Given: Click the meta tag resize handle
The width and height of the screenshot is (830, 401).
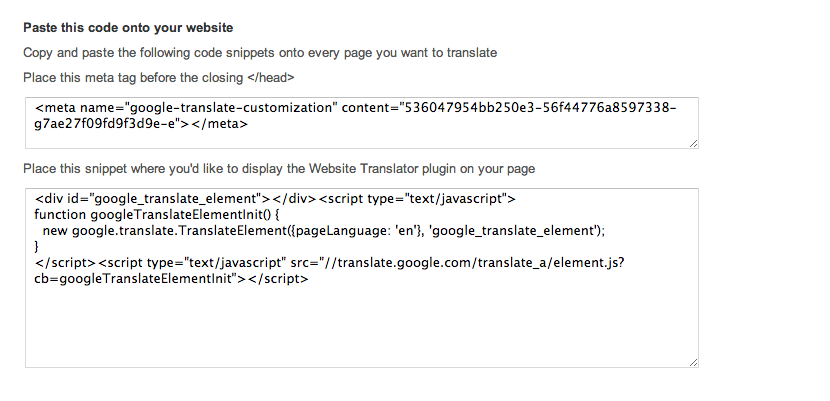Looking at the screenshot, I should [x=693, y=143].
